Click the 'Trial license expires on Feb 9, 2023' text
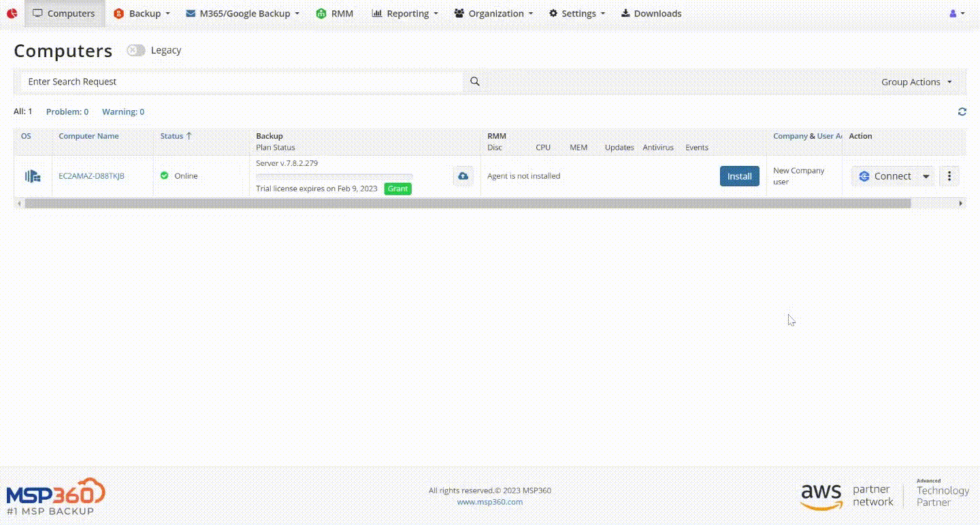The width and height of the screenshot is (980, 525). (x=316, y=188)
